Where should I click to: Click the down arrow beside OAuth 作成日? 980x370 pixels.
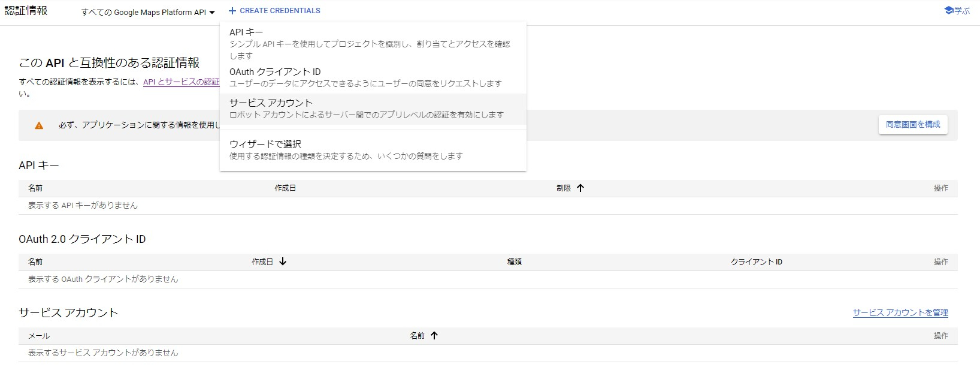pos(283,261)
